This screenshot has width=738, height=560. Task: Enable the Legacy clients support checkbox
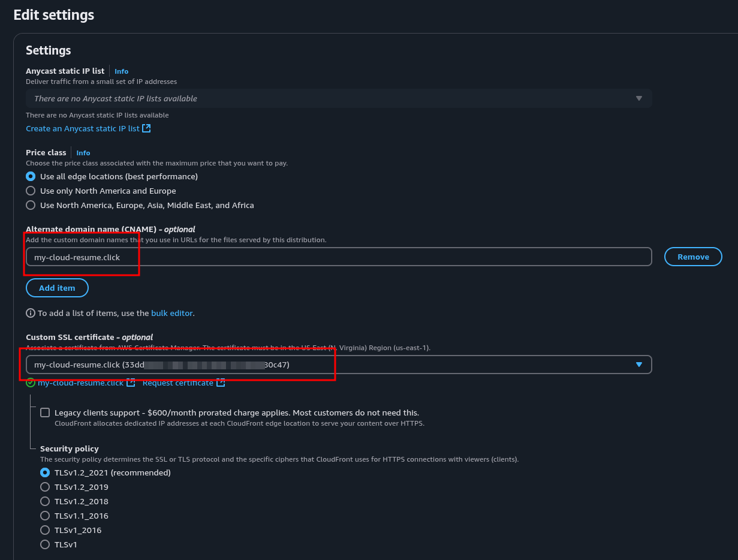pyautogui.click(x=45, y=413)
